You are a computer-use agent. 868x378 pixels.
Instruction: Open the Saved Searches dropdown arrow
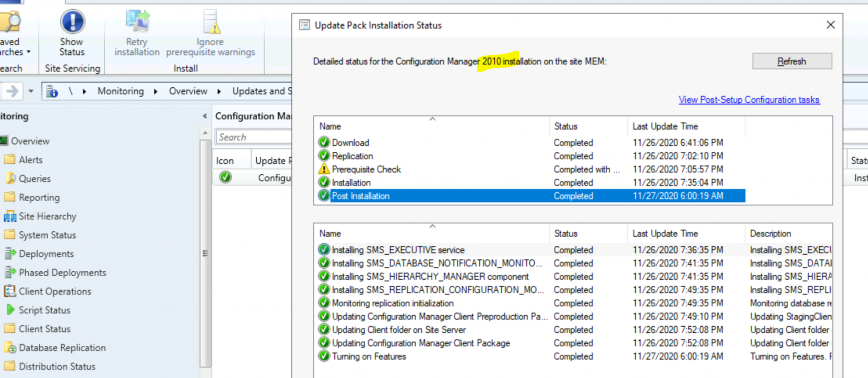tap(29, 52)
